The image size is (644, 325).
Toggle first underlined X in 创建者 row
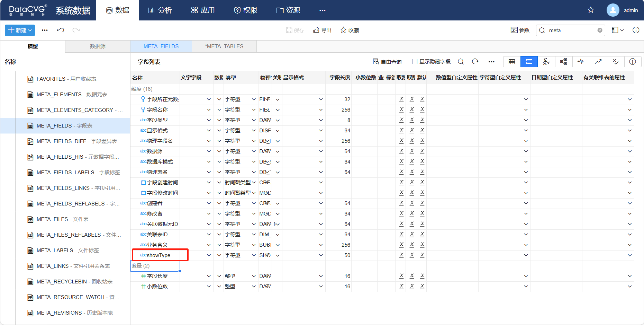pos(401,203)
